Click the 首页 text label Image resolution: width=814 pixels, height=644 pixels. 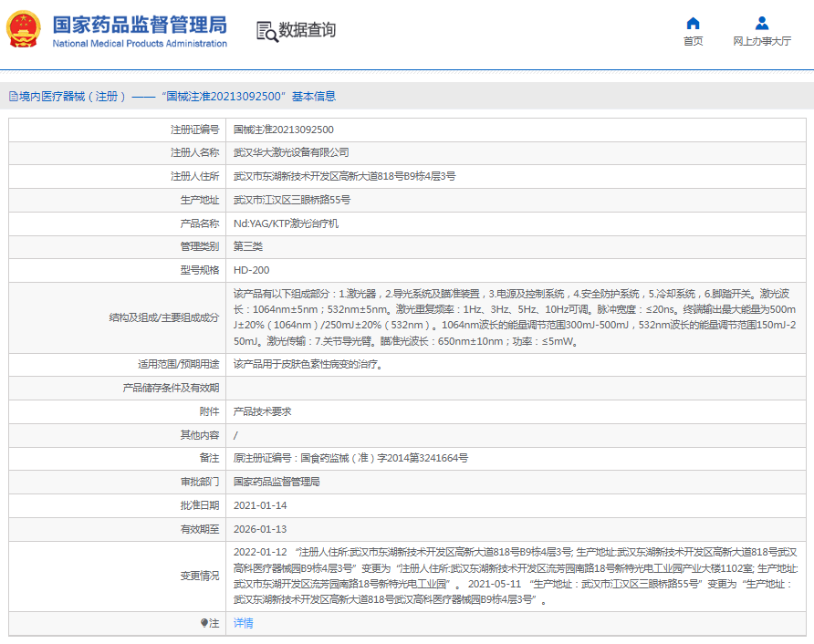[694, 41]
